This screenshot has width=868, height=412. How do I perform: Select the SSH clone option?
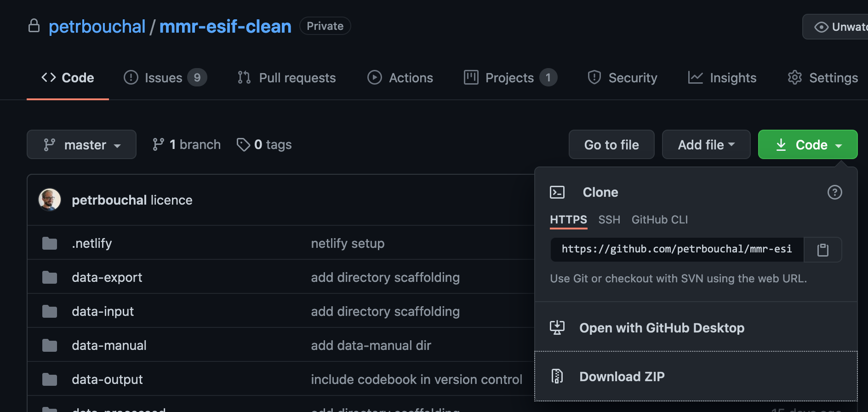tap(609, 220)
